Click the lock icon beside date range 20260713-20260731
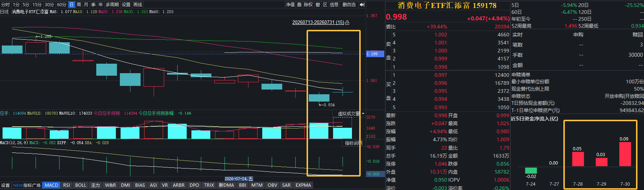This screenshot has height=190, width=644. coord(347,23)
